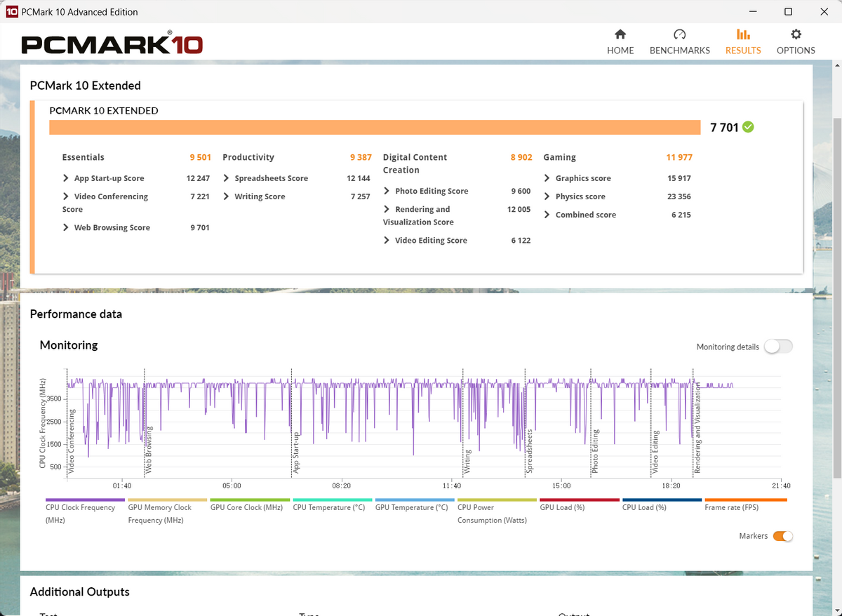Select Frame rate (FPS) legend item

744,506
